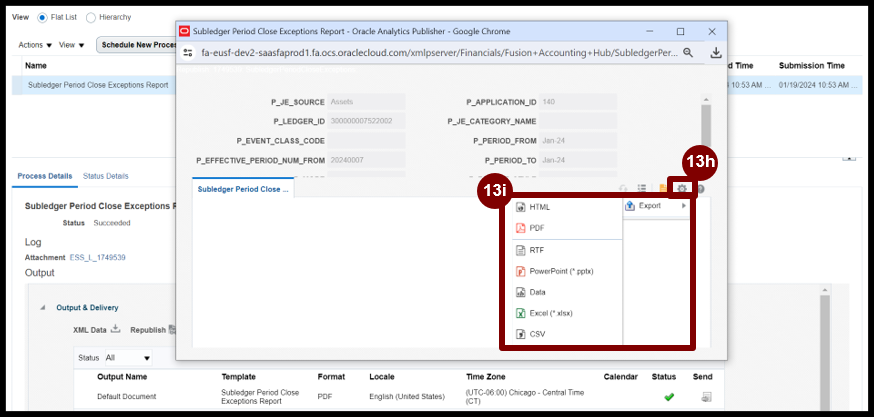874x417 pixels.
Task: Click the Name column header
Action: pyautogui.click(x=36, y=66)
